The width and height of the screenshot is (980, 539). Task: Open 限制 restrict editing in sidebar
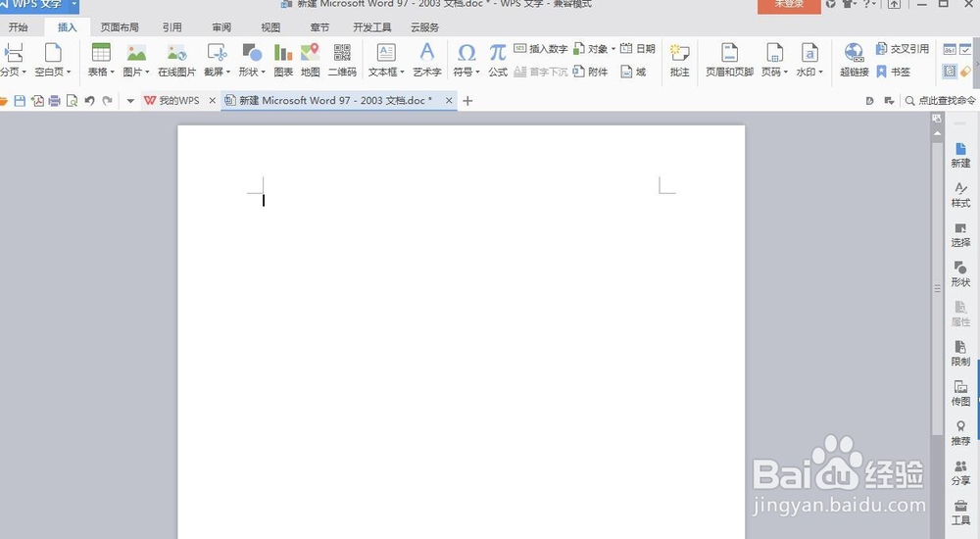(960, 354)
